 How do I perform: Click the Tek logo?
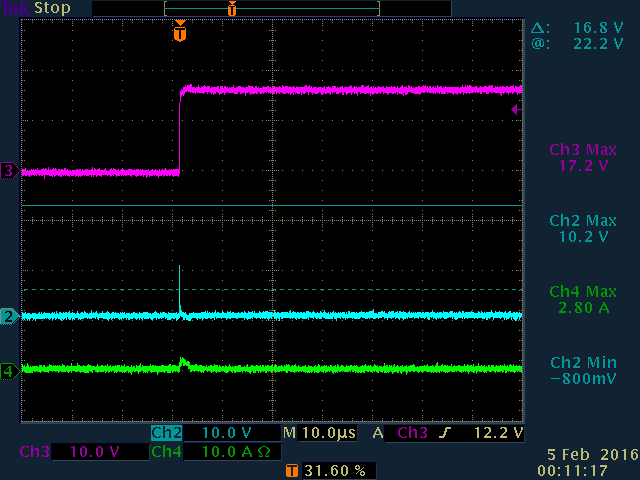(16, 8)
